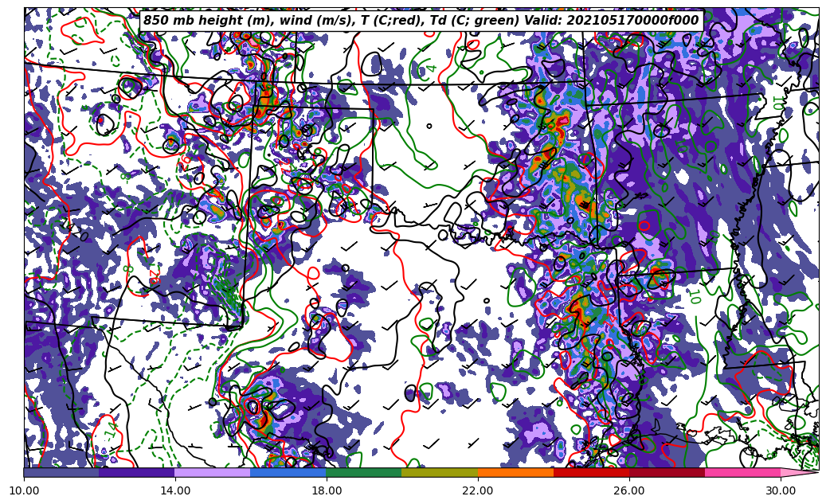Click the olive 20–22 colorbar segment
Screen dimensions: 826x504
tap(440, 472)
